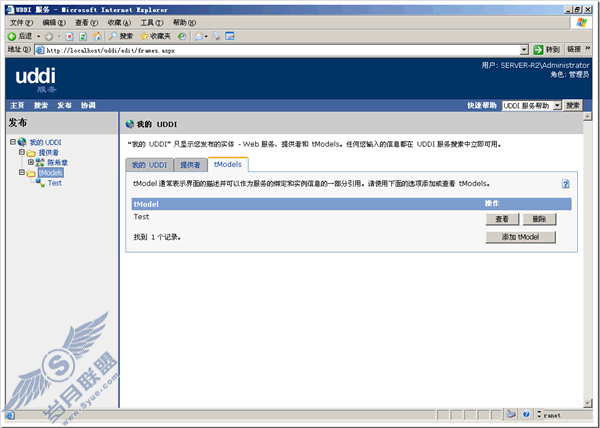600x428 pixels.
Task: Go to 主页 in the navigation bar
Action: click(x=17, y=106)
